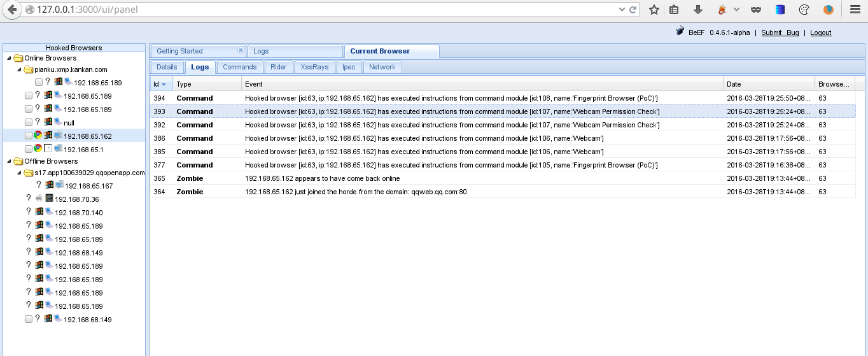Select log row 394 Fingerprint Browser event
868x356 pixels.
tap(451, 98)
